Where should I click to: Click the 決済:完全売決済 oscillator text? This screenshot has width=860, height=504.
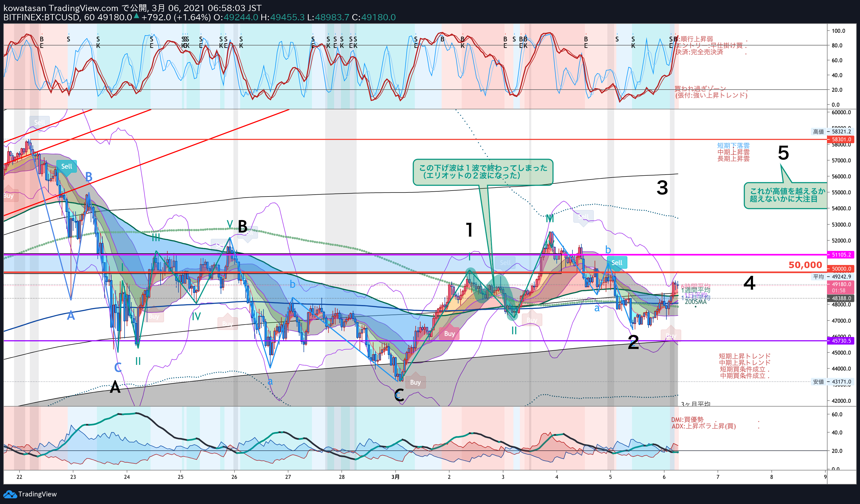(699, 52)
